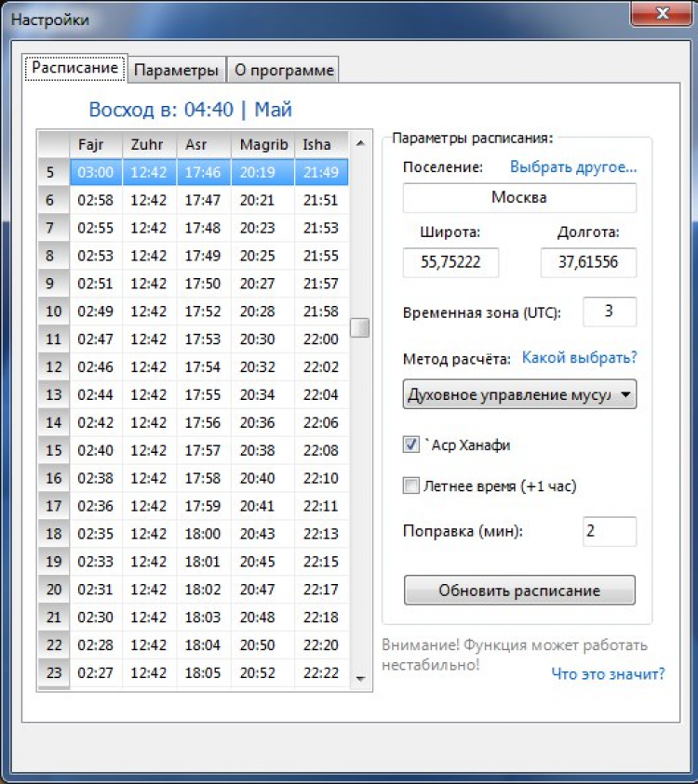The width and height of the screenshot is (698, 784).
Task: Click the schedule table scrollbar thumb
Action: click(360, 327)
